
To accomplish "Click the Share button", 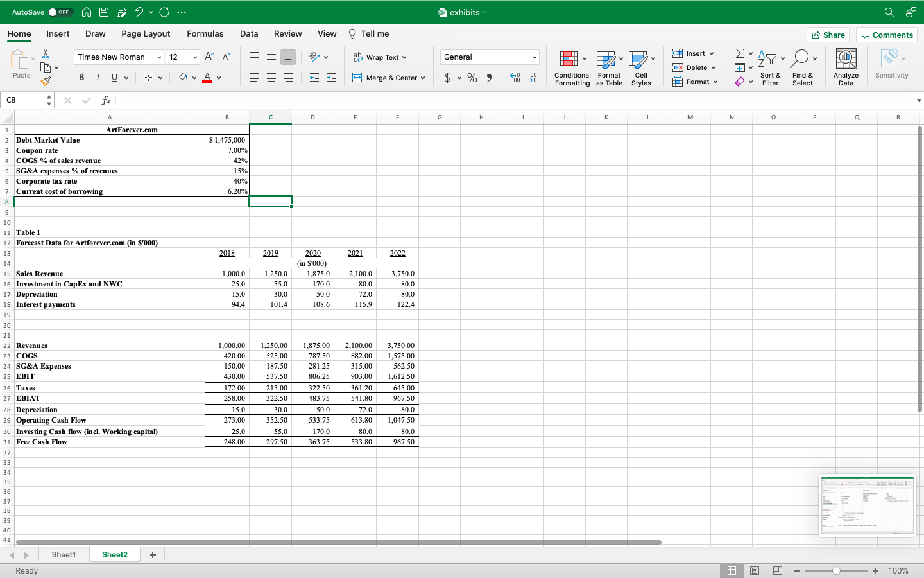I will pyautogui.click(x=828, y=35).
